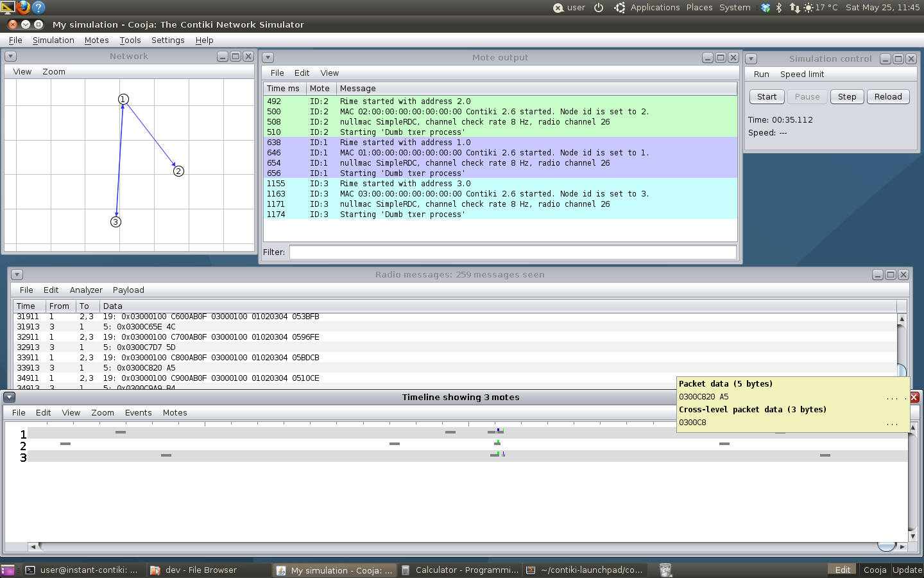Open Events menu in Timeline window
This screenshot has height=578, width=924.
pos(139,413)
